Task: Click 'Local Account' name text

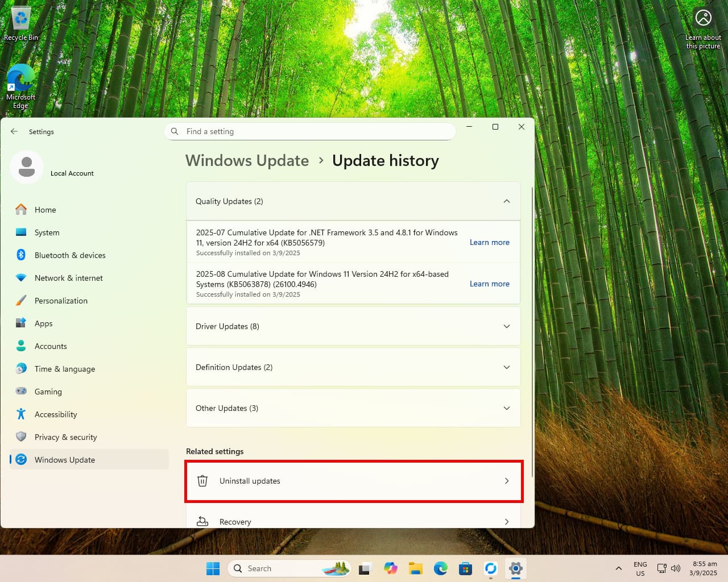Action: tap(72, 173)
